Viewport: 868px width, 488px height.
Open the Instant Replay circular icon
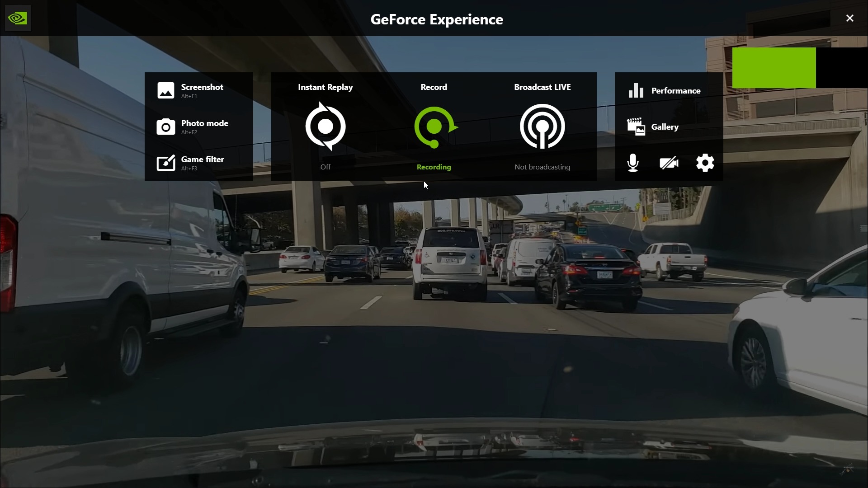(325, 127)
